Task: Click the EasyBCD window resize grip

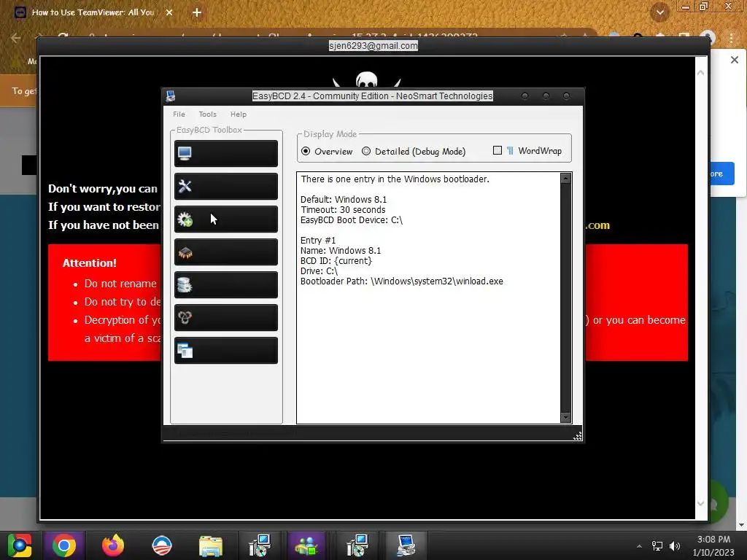Action: 578,436
